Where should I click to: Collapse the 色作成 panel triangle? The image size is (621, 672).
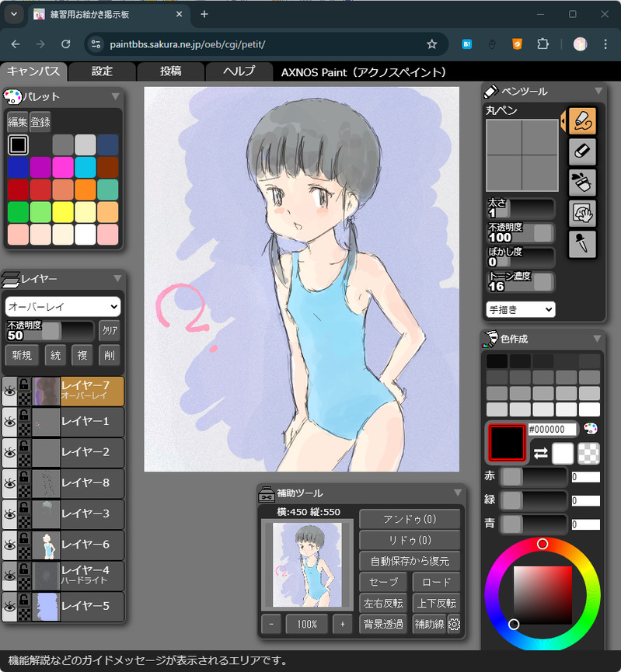[x=597, y=339]
